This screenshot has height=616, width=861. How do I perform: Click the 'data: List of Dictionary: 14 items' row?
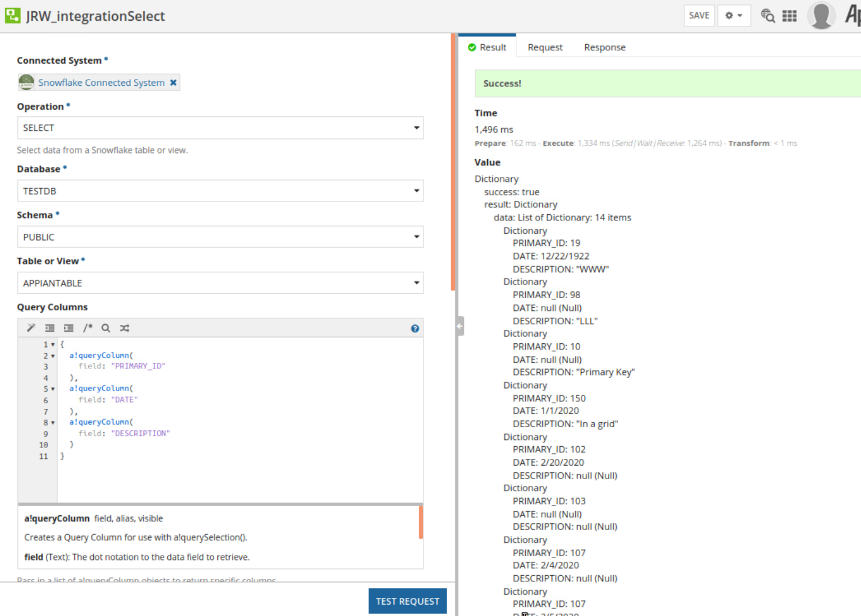[563, 217]
